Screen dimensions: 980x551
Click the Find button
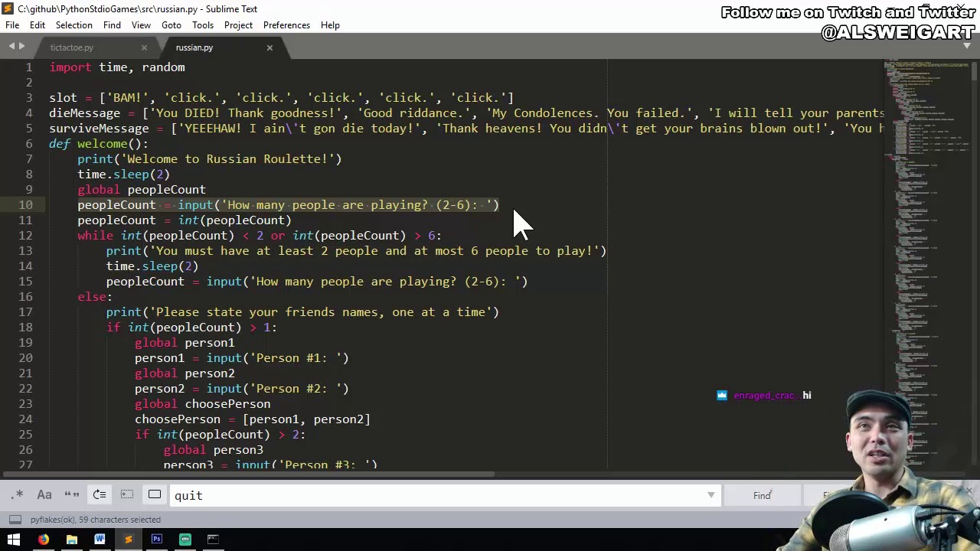point(762,496)
